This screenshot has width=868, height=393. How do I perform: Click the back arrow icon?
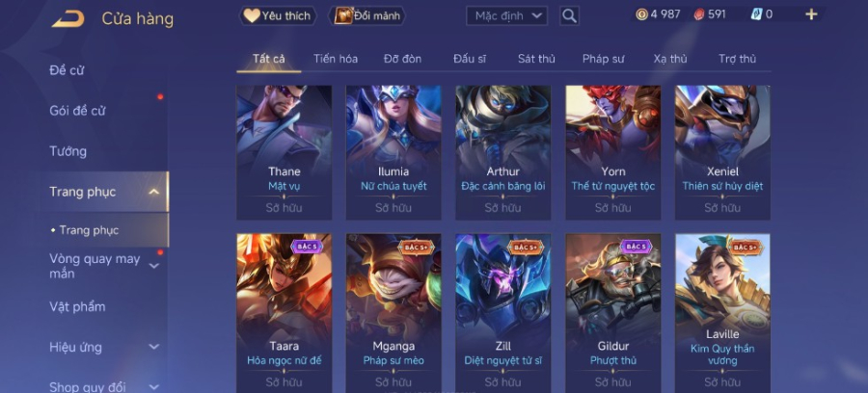(x=68, y=18)
